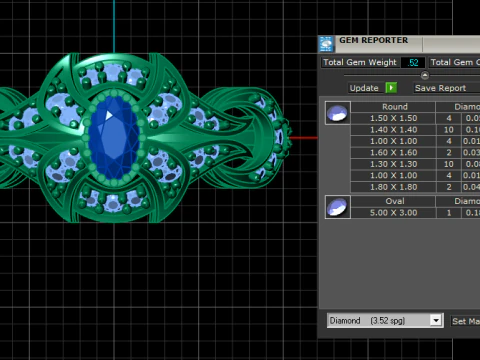Select the 1.40 X 1.40 row

pyautogui.click(x=415, y=130)
